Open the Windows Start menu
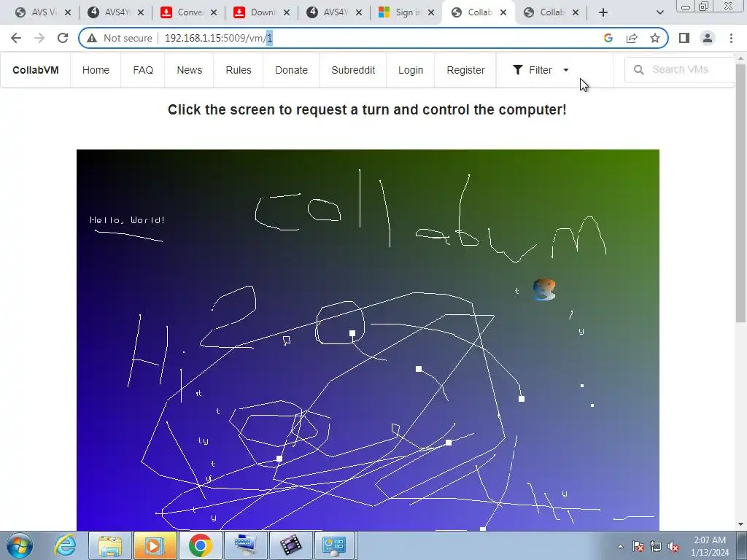747x560 pixels. click(x=20, y=545)
